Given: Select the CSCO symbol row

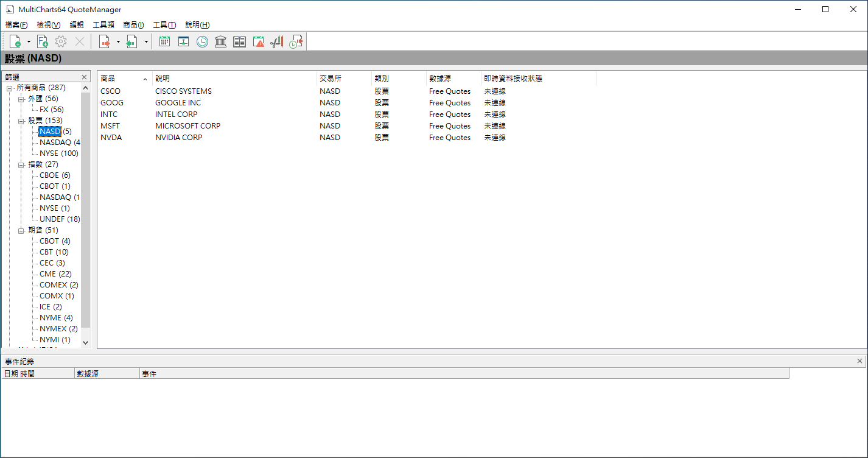Looking at the screenshot, I should pyautogui.click(x=348, y=91).
